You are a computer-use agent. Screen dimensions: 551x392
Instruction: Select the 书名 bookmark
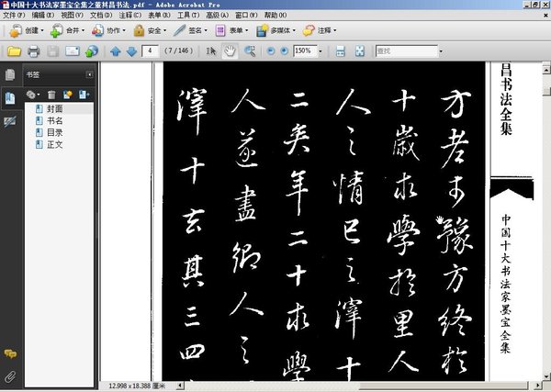point(55,121)
